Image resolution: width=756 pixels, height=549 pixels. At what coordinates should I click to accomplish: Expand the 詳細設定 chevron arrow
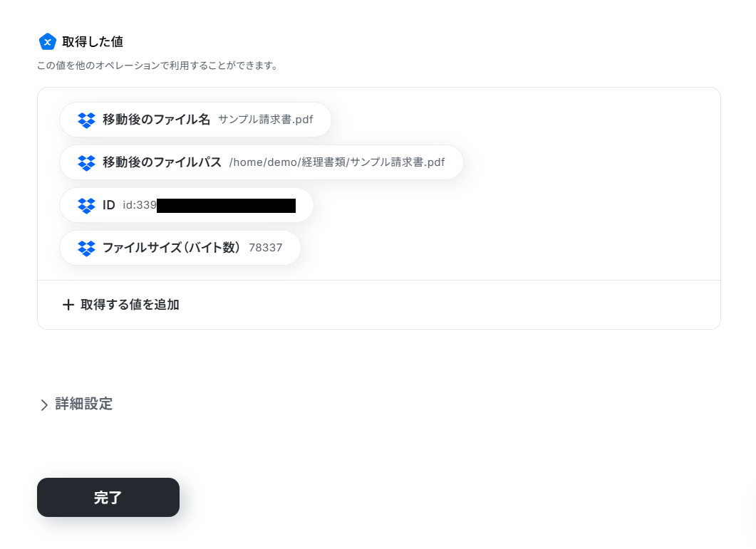pos(44,404)
